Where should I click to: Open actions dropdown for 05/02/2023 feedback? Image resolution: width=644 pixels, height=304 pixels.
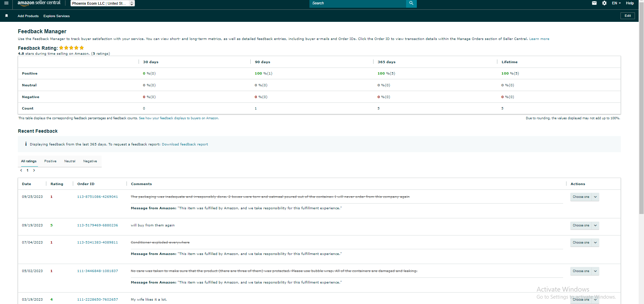coord(585,271)
